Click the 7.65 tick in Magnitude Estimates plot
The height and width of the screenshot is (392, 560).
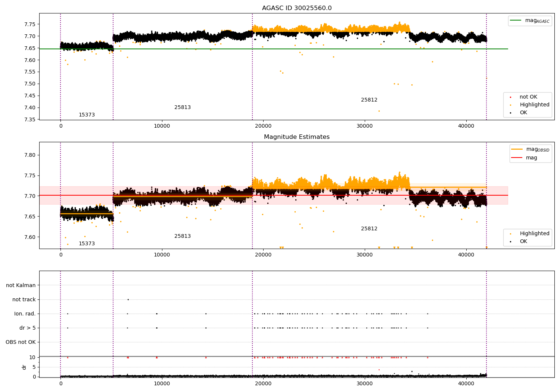(x=30, y=217)
